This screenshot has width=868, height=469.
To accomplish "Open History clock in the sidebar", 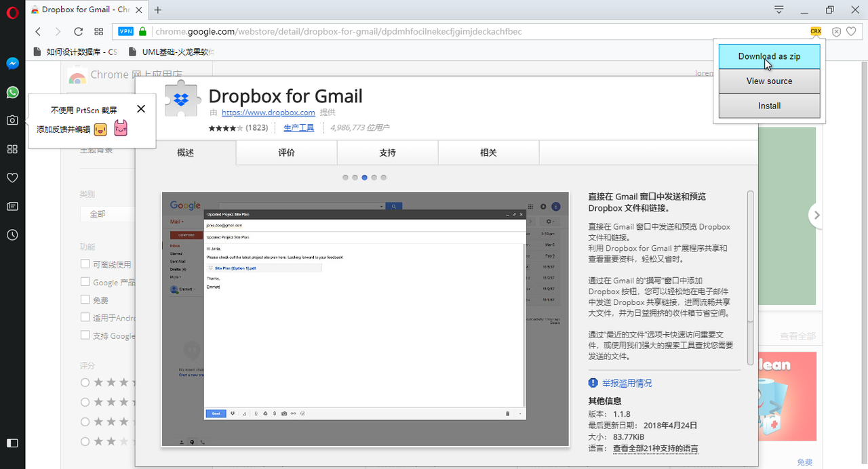I will coord(12,234).
